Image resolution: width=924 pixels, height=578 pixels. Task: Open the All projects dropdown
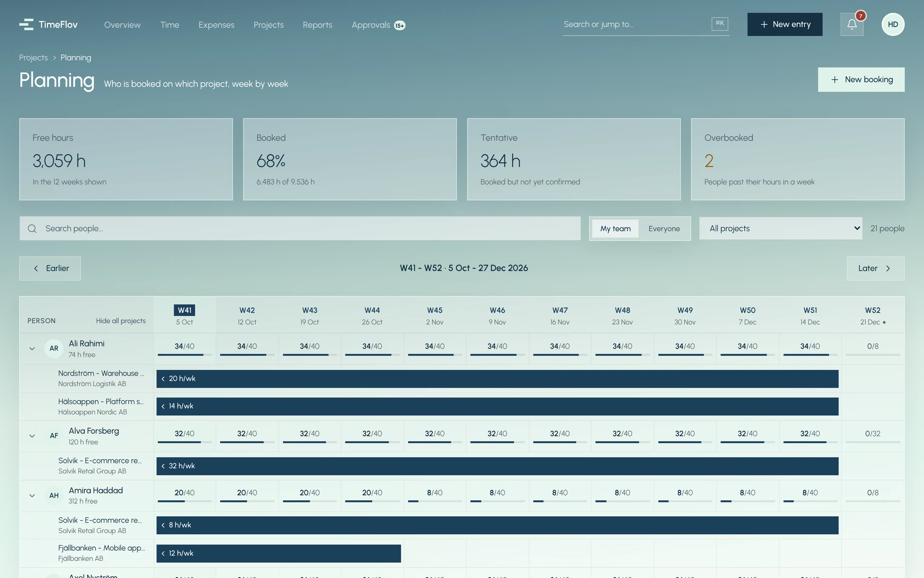780,229
